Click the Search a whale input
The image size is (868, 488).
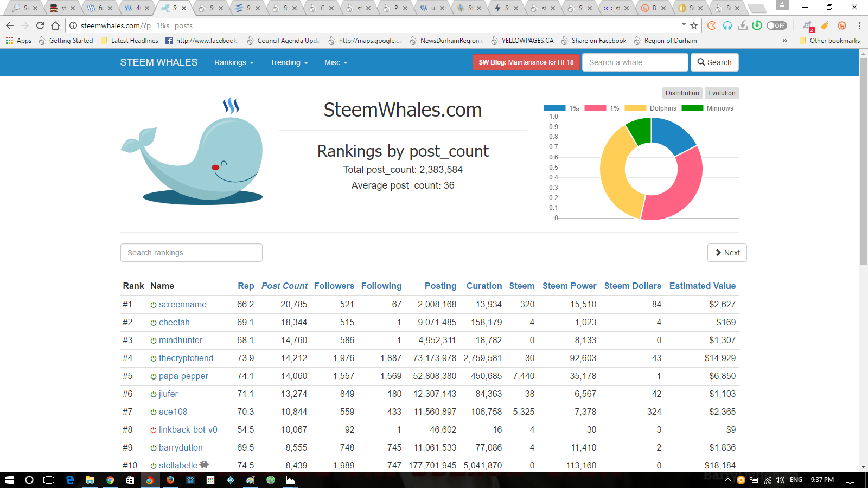click(635, 62)
